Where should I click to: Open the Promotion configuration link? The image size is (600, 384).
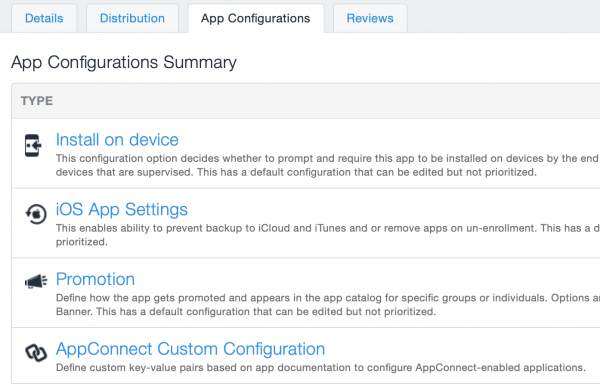pos(95,279)
